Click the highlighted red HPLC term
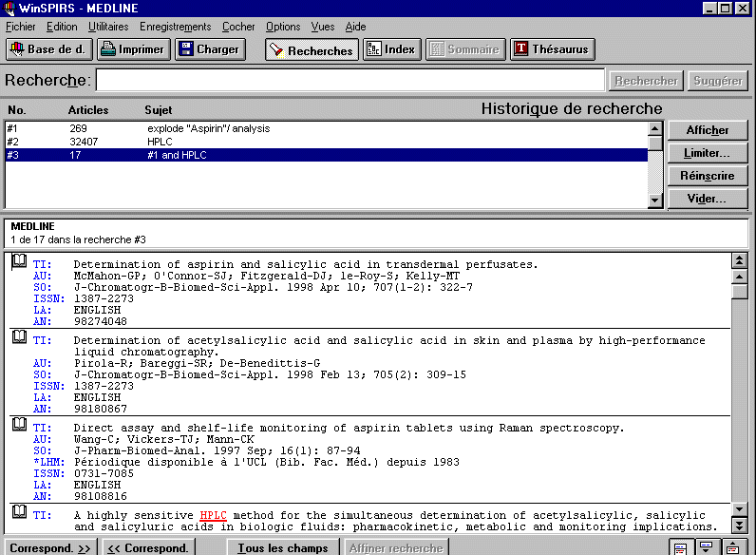This screenshot has height=555, width=756. pos(213,515)
